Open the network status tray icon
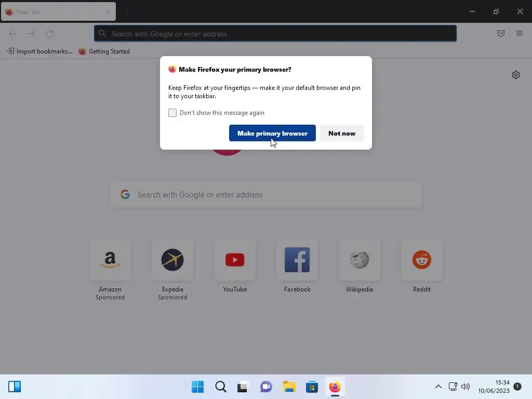 click(453, 387)
